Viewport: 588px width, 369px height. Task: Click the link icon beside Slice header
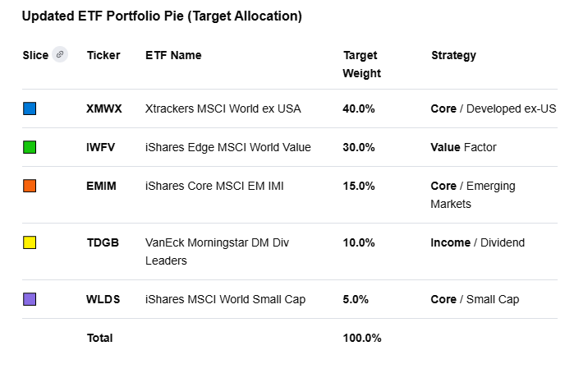coord(59,55)
